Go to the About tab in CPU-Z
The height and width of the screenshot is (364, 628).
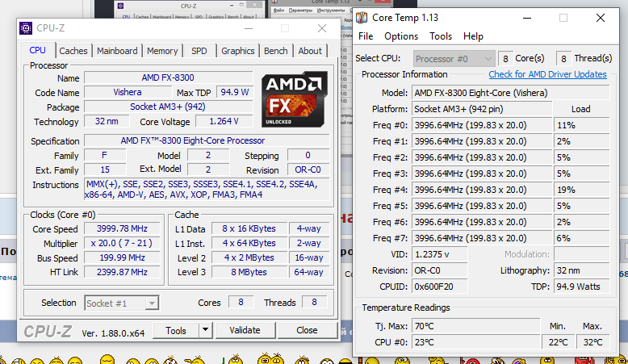point(310,51)
